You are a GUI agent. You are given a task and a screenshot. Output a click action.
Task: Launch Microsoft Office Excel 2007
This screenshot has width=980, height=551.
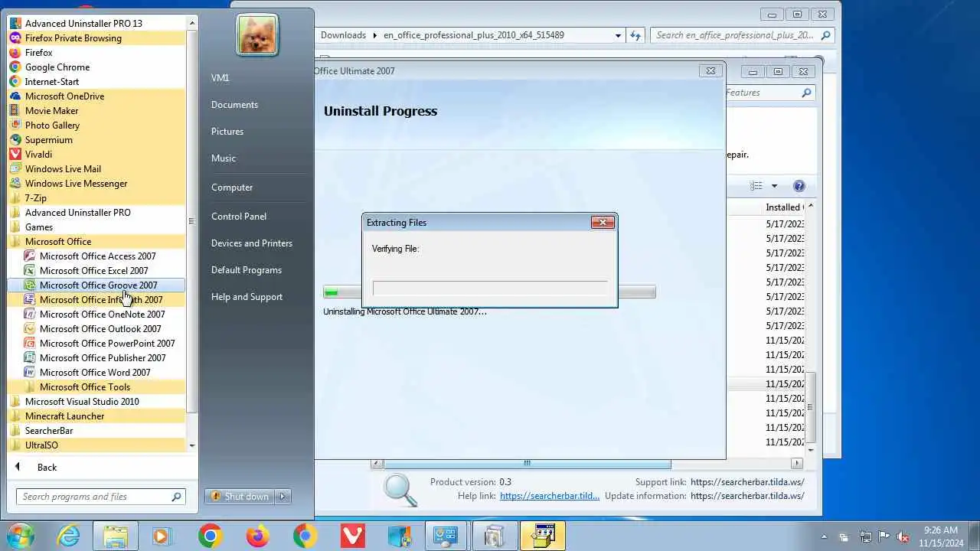click(x=96, y=270)
